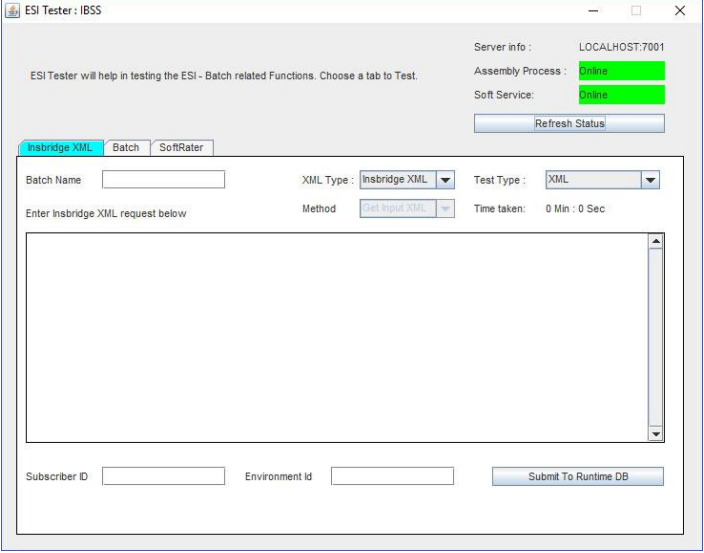Click the ESI Tester description sentence

click(x=224, y=76)
